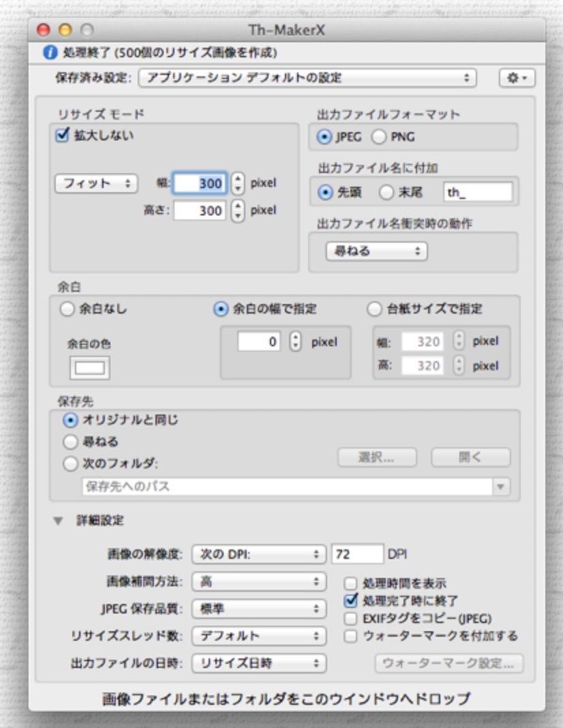The width and height of the screenshot is (563, 728).
Task: Open the gear settings action menu
Action: (x=517, y=78)
